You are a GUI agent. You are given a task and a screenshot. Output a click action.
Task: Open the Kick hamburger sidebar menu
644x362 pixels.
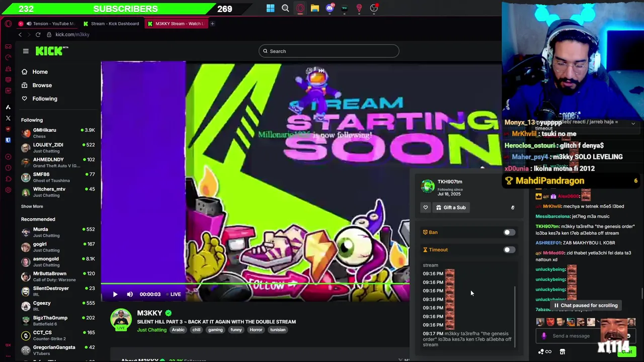coord(26,51)
